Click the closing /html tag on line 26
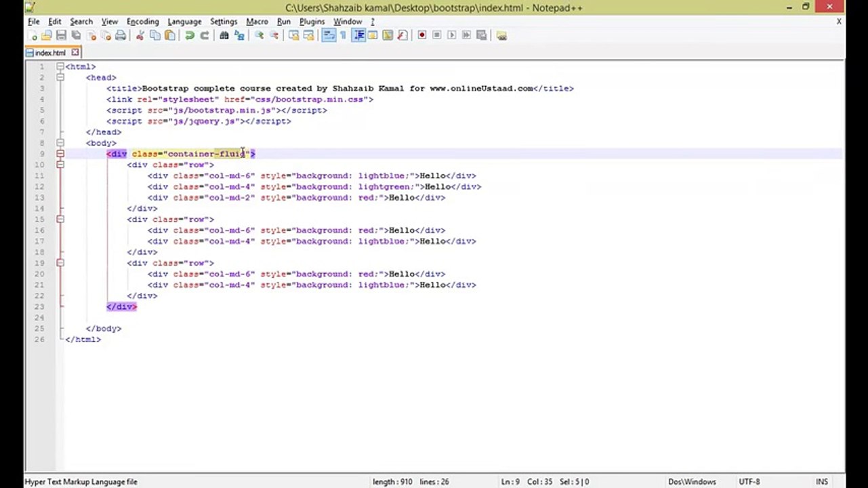This screenshot has height=488, width=868. [x=83, y=340]
